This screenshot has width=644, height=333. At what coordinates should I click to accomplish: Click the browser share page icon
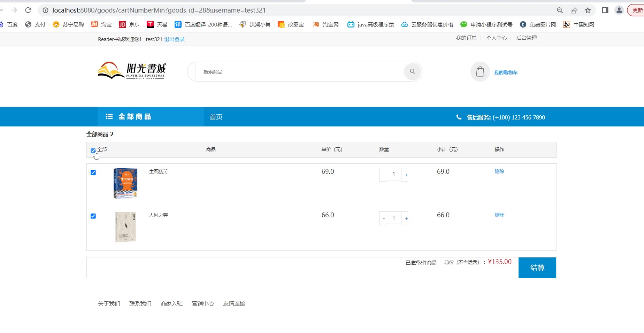574,10
